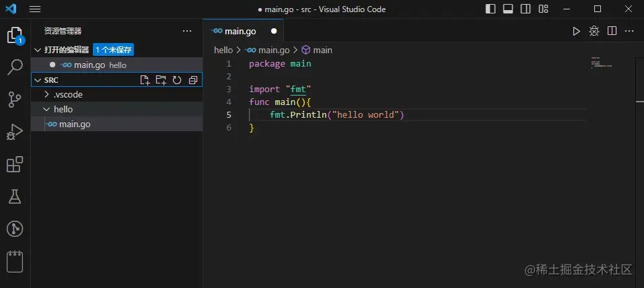
Task: Split the editor to the right
Action: pyautogui.click(x=612, y=31)
